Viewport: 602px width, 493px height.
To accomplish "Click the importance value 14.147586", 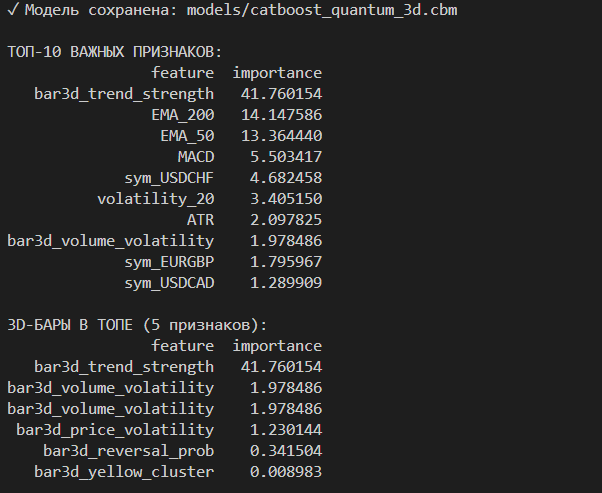I will (281, 115).
